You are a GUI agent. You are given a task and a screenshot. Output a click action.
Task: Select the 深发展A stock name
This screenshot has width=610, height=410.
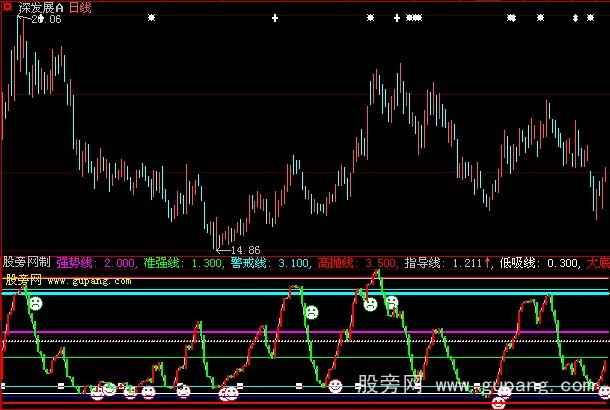(34, 7)
